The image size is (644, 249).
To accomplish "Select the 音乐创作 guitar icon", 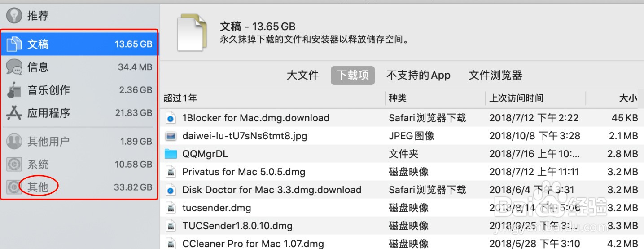I will point(14,90).
